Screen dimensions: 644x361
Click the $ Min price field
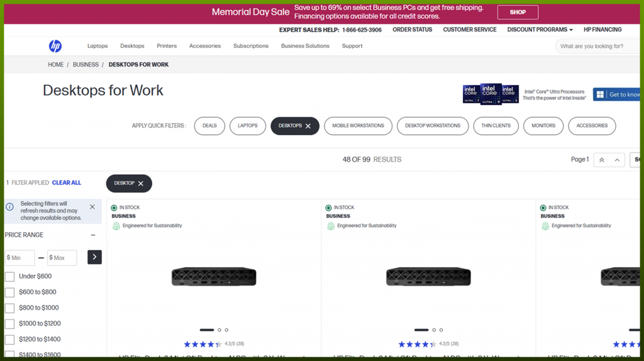(19, 258)
